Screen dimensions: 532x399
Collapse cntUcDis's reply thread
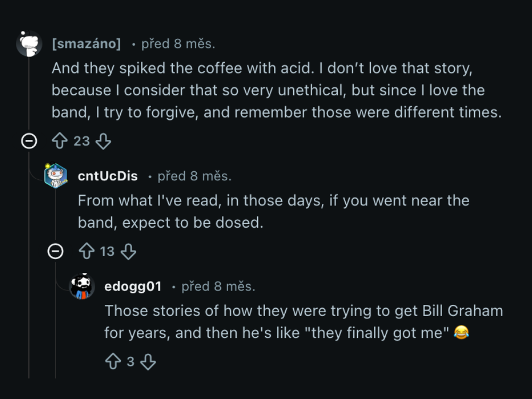[55, 251]
